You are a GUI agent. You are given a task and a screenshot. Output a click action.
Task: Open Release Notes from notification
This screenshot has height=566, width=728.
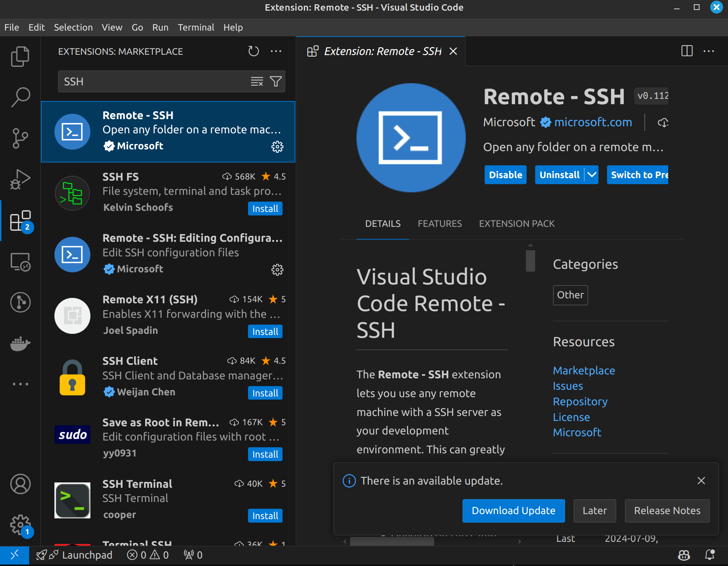click(667, 511)
